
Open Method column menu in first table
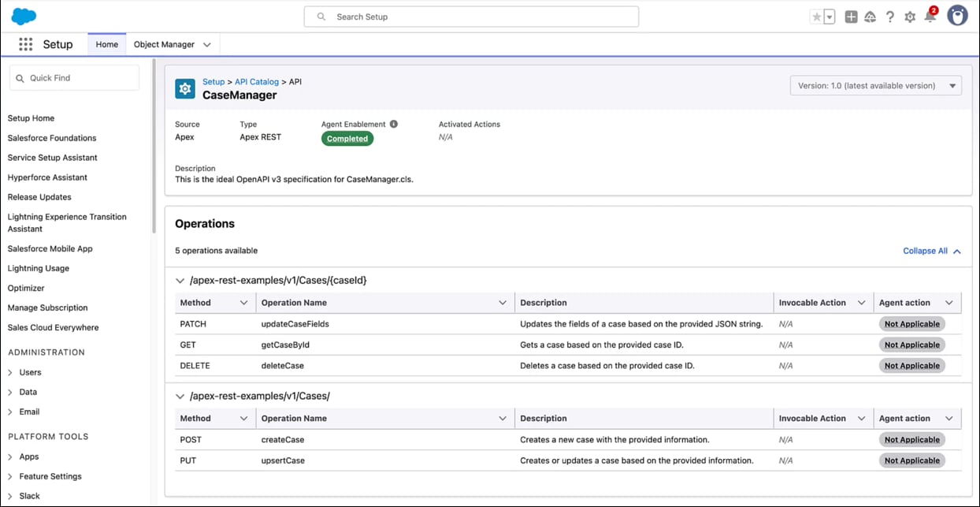coord(243,303)
